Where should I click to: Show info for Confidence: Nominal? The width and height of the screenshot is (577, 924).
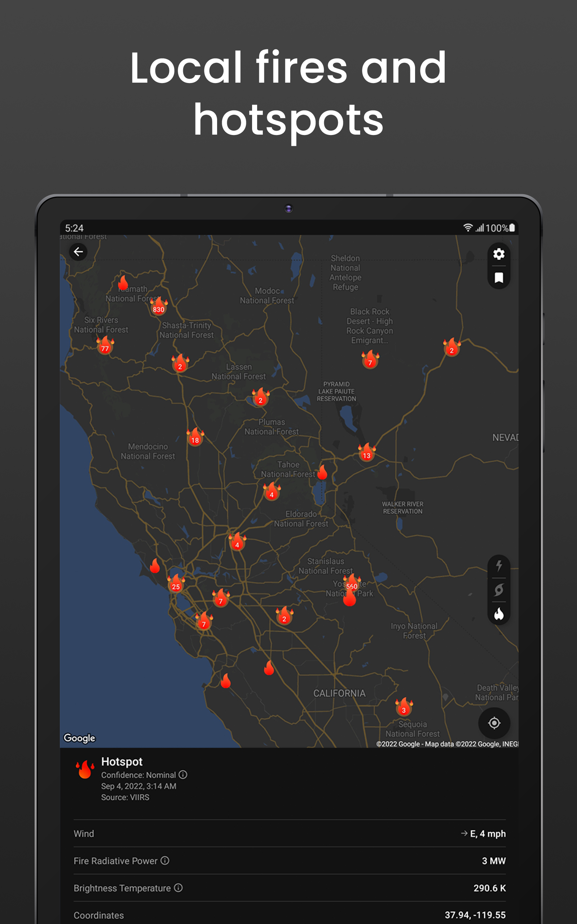[183, 774]
